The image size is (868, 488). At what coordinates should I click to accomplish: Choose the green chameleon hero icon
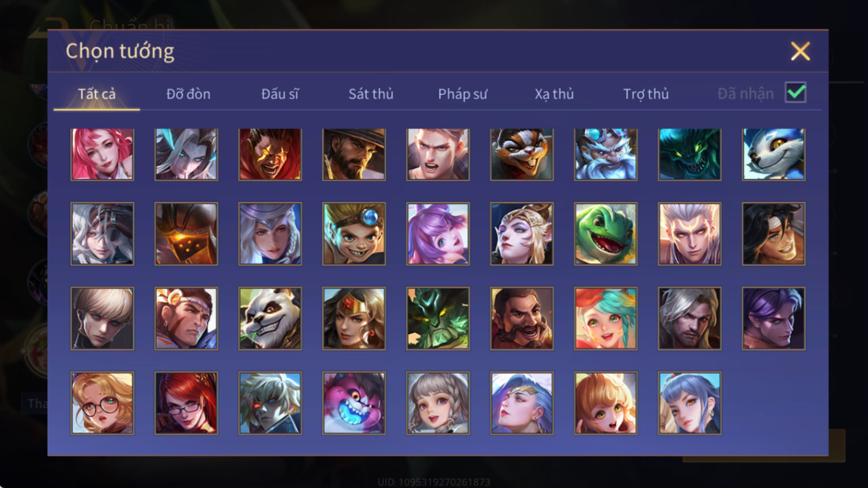(605, 233)
